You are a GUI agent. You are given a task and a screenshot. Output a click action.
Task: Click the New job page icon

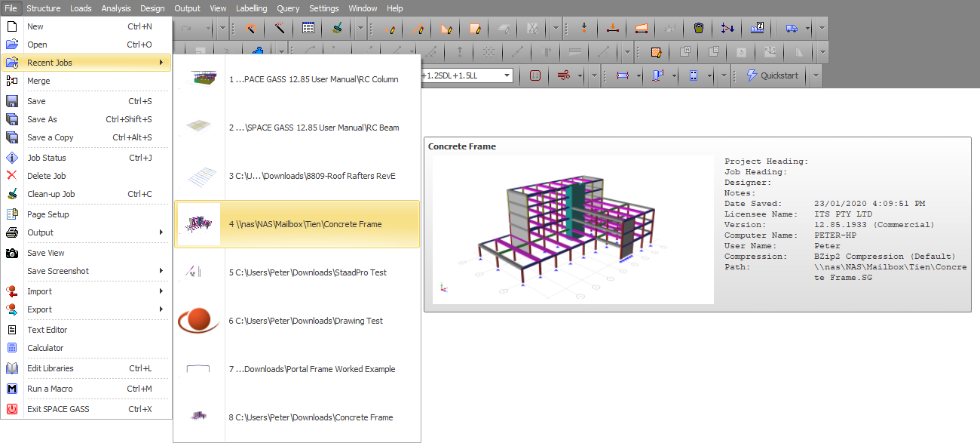(11, 26)
